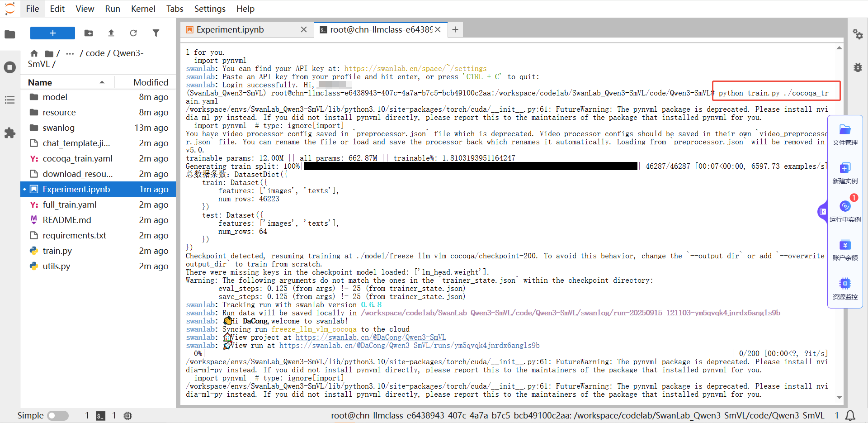Select the requirements.txt file
This screenshot has height=423, width=868.
pyautogui.click(x=98, y=236)
